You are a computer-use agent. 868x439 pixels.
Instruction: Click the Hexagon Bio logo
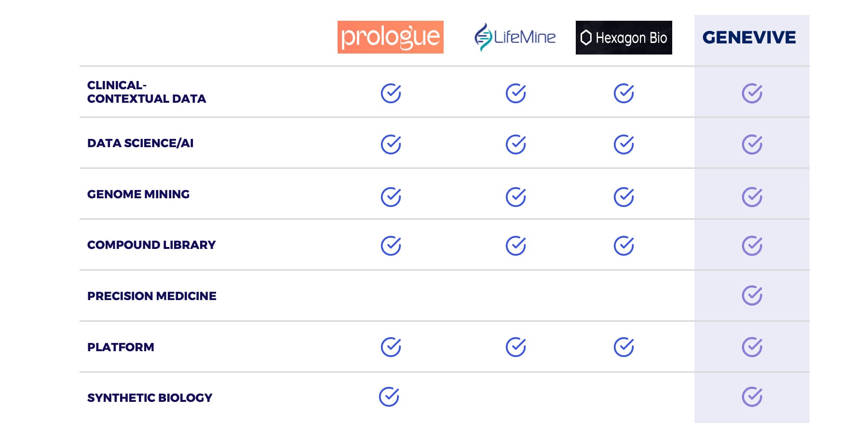coord(624,38)
